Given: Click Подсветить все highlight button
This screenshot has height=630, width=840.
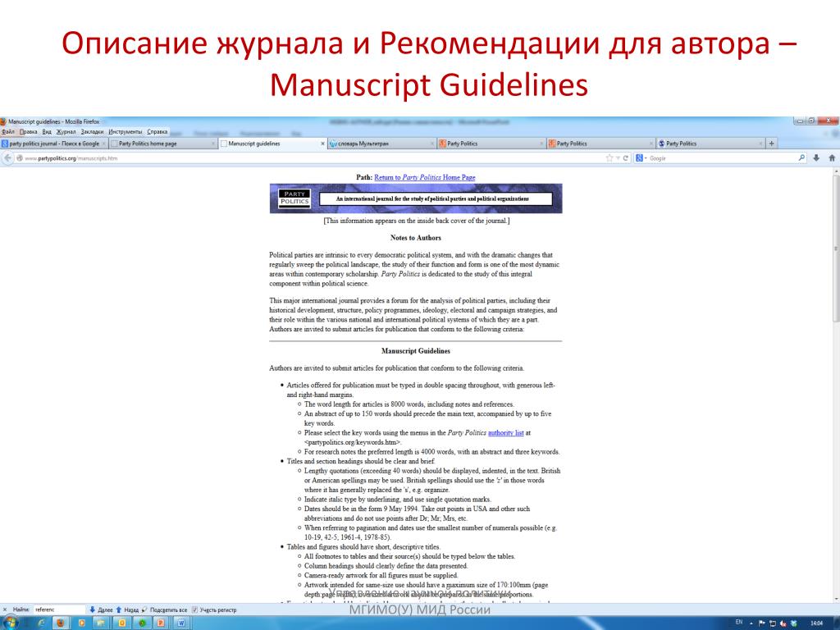Looking at the screenshot, I should click(x=164, y=609).
